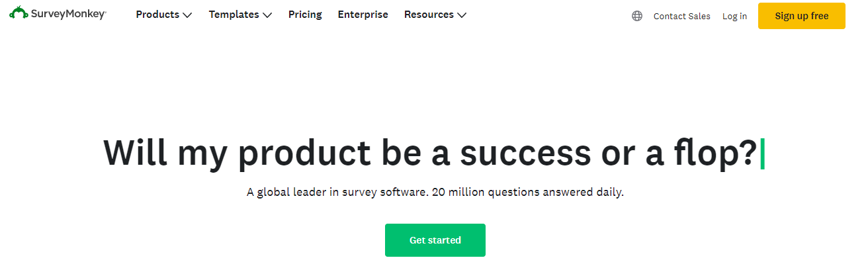This screenshot has height=268, width=868.
Task: Expand the chevron next to Products
Action: tap(187, 15)
